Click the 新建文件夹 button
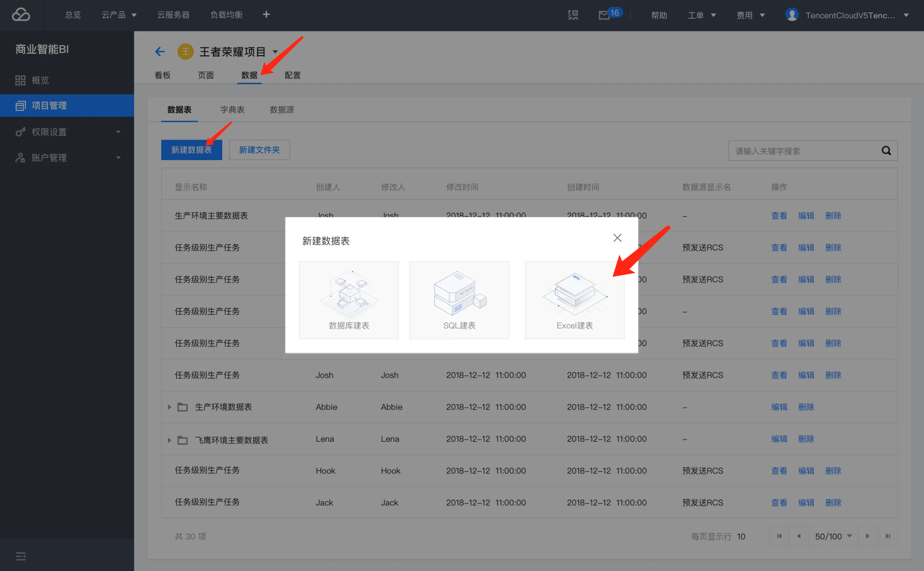This screenshot has width=924, height=571. (x=259, y=150)
